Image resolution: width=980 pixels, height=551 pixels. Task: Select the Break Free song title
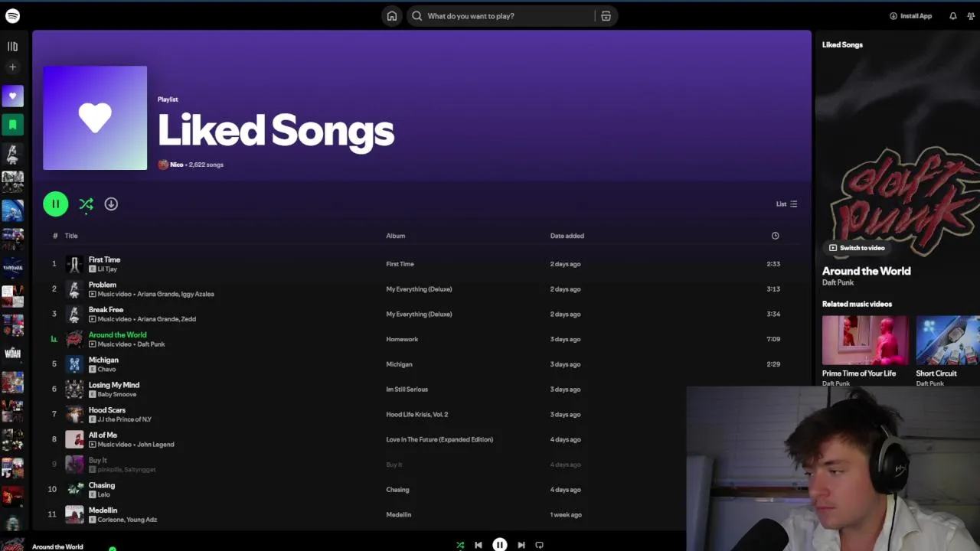click(106, 310)
